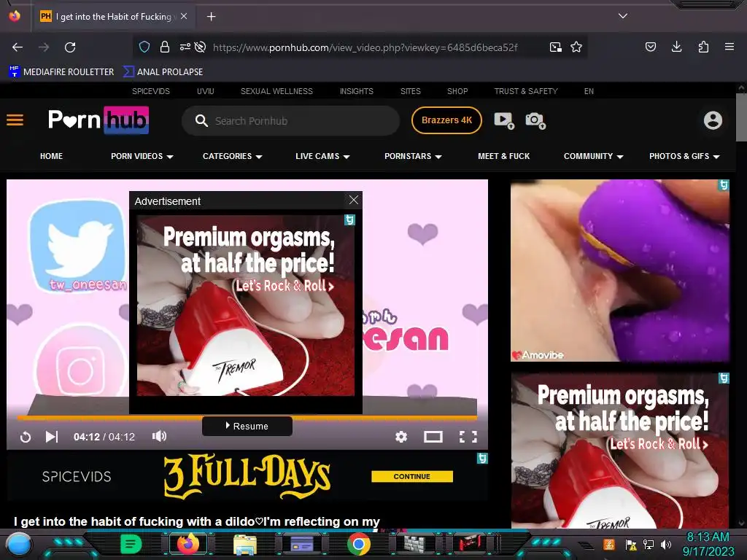Screen dimensions: 747x560
Task: Switch player to theater mode
Action: click(x=433, y=437)
